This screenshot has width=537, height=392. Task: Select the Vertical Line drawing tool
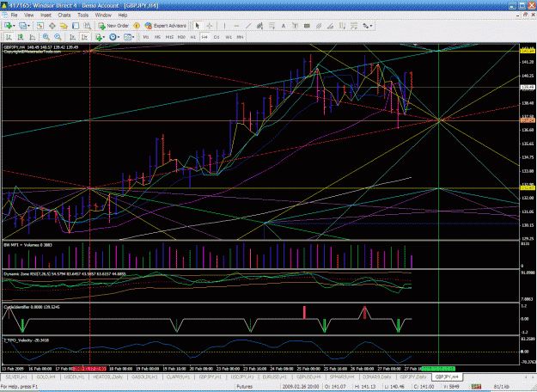pos(224,26)
